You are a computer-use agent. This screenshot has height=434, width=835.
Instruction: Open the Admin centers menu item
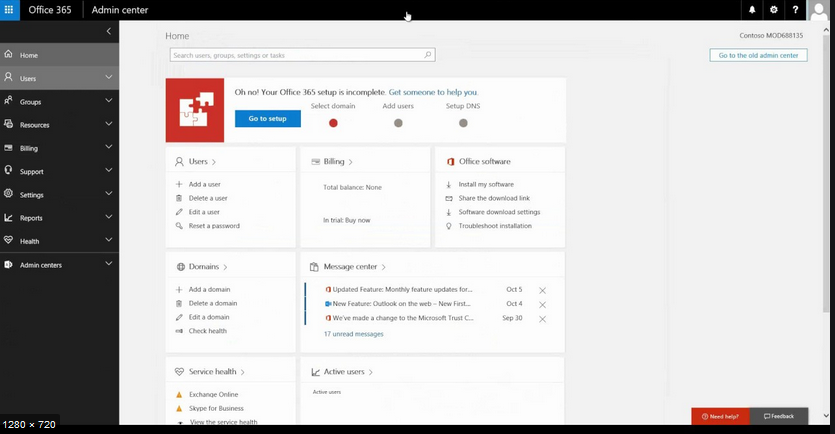click(x=59, y=265)
